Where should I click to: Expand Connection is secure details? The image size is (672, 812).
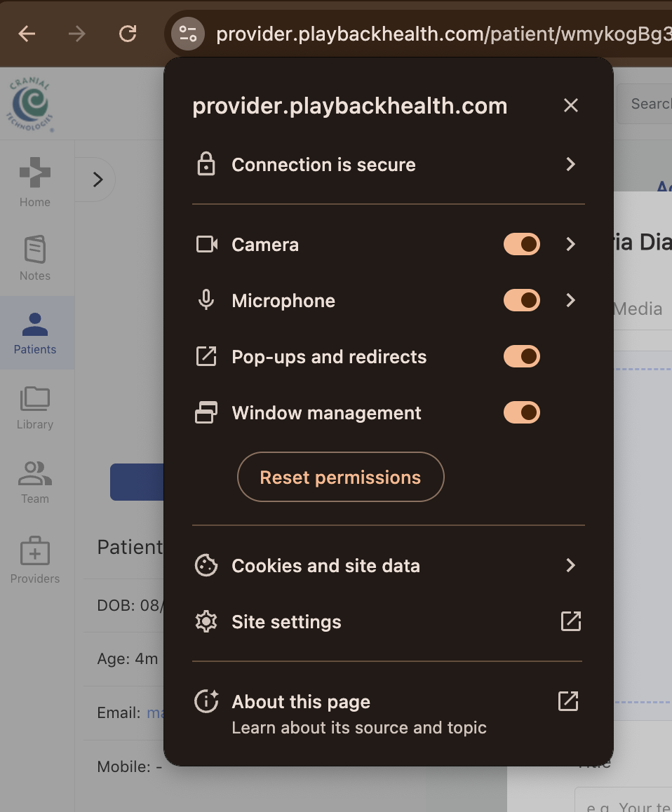[x=570, y=164]
